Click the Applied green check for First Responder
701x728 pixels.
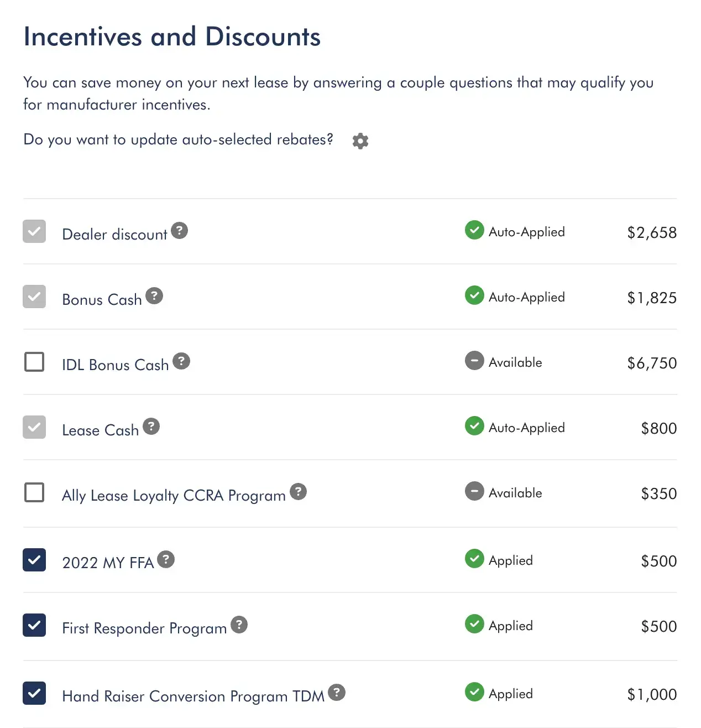pos(474,624)
